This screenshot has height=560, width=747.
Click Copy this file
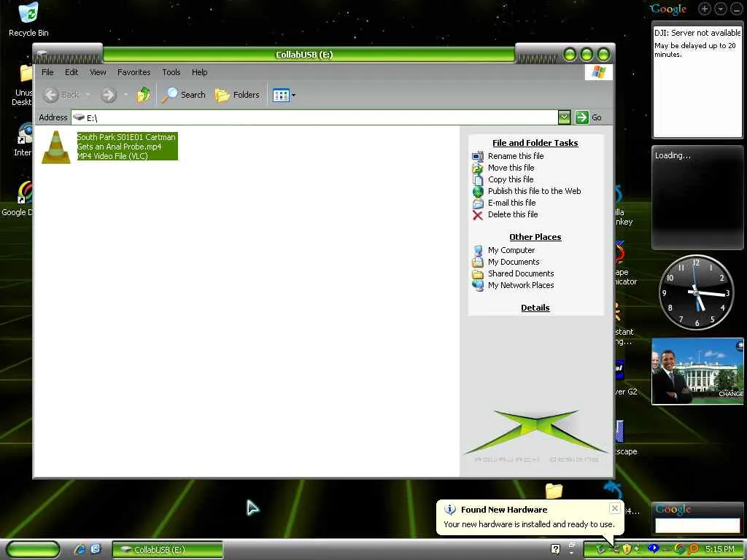click(x=510, y=179)
